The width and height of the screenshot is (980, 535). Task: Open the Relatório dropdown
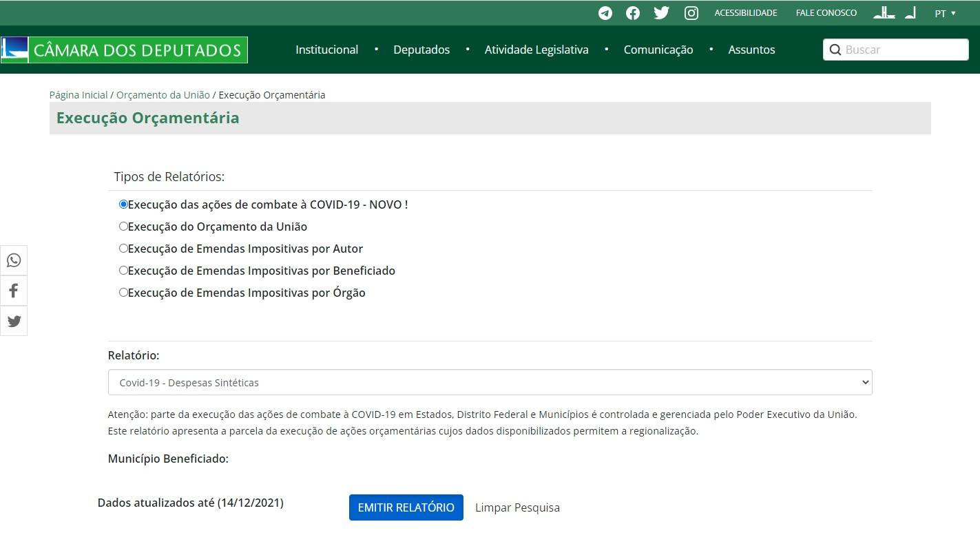pyautogui.click(x=490, y=382)
